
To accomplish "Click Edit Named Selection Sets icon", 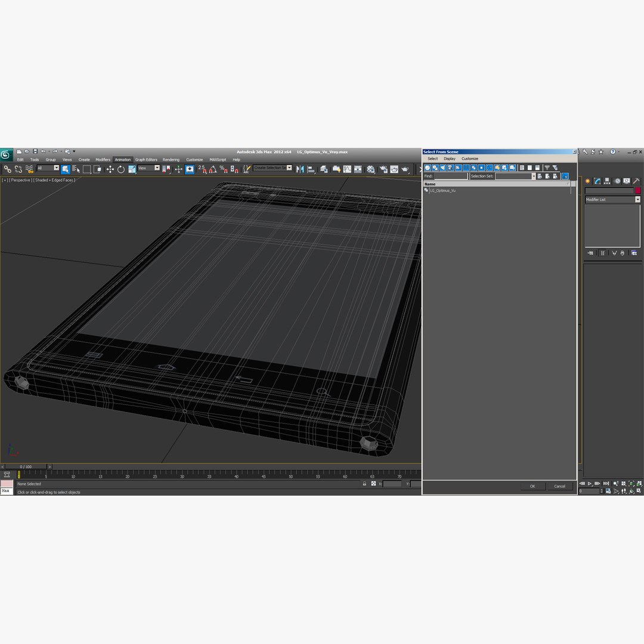I will (247, 169).
